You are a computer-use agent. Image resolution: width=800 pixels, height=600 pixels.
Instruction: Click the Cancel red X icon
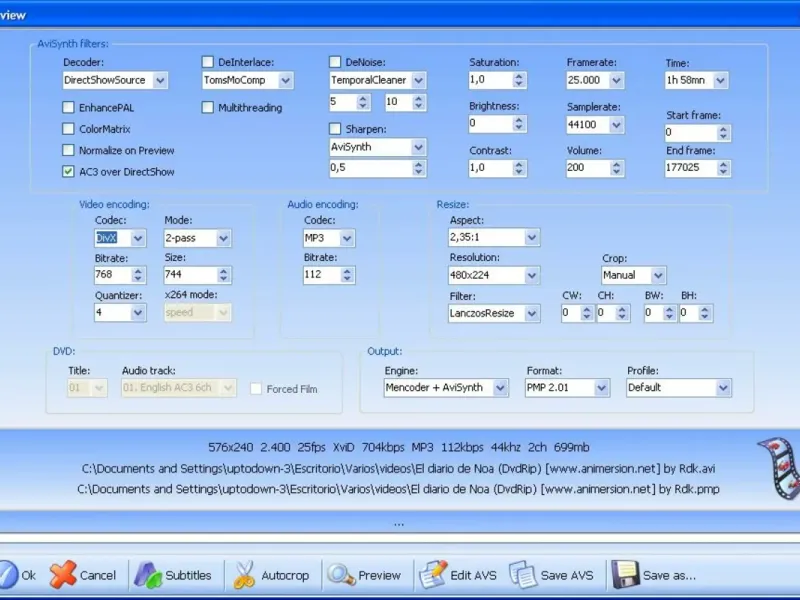click(x=63, y=574)
